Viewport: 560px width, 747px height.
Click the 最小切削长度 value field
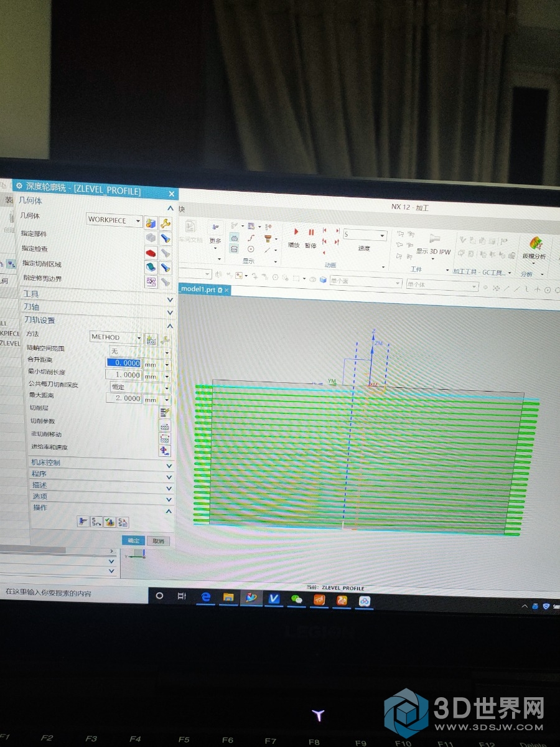click(x=124, y=375)
